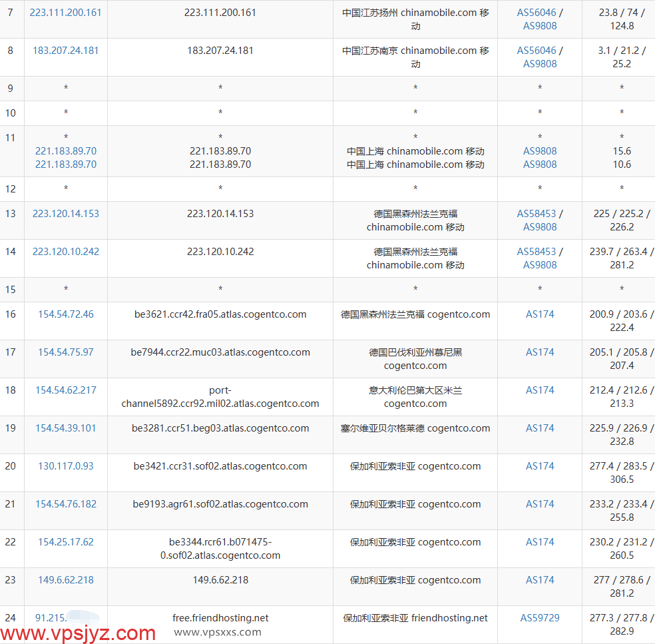Follow the 154.54.39.101 IP link
655x644 pixels.
pyautogui.click(x=66, y=428)
